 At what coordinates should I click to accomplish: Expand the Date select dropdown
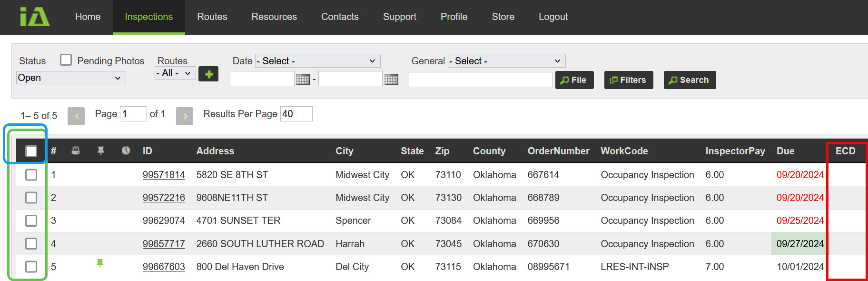point(317,61)
